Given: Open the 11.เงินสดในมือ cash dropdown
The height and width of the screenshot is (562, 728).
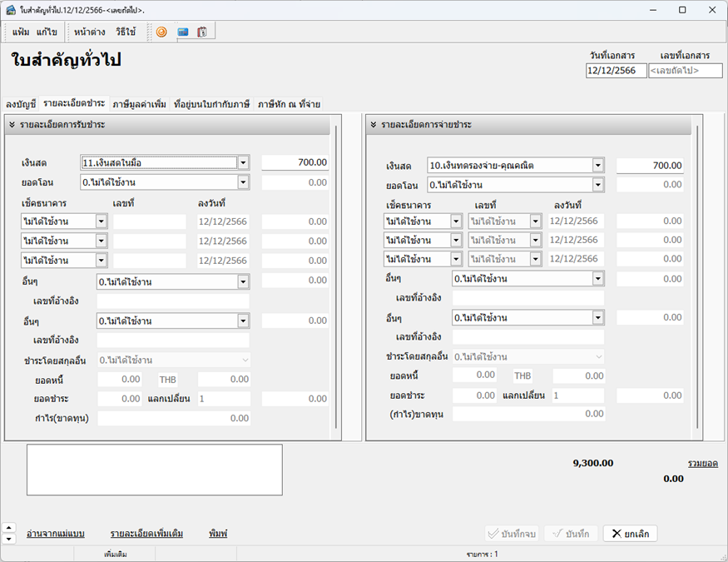Looking at the screenshot, I should click(243, 162).
